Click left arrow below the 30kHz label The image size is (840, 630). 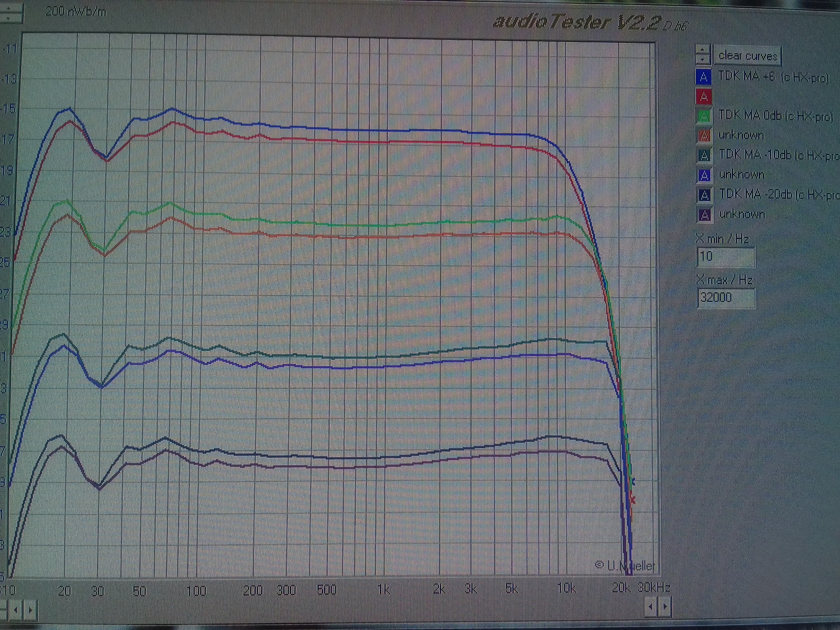point(651,606)
